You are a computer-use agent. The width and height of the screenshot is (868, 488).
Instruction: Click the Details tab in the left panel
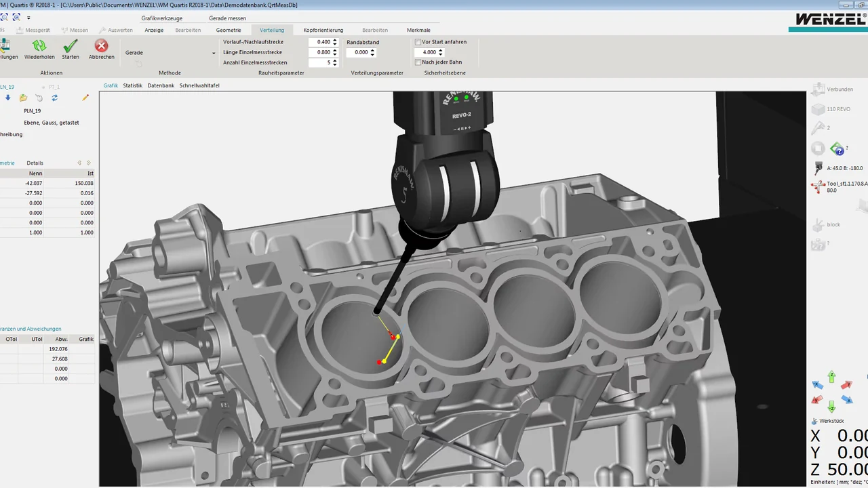35,163
